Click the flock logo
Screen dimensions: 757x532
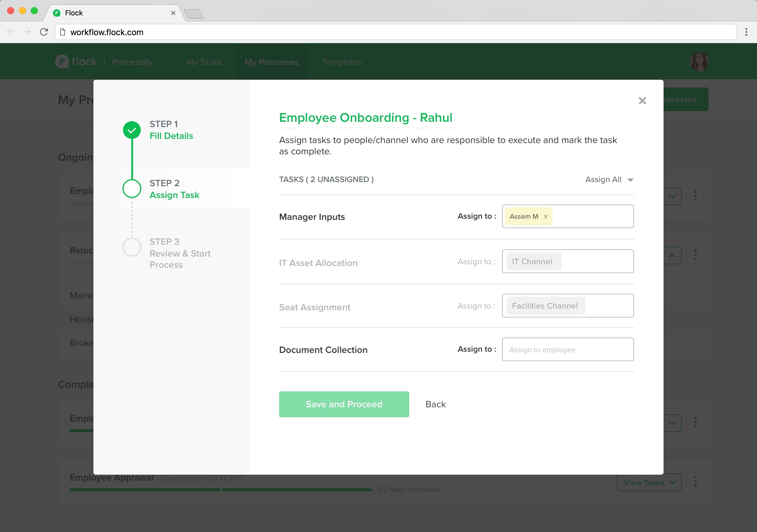click(x=76, y=62)
